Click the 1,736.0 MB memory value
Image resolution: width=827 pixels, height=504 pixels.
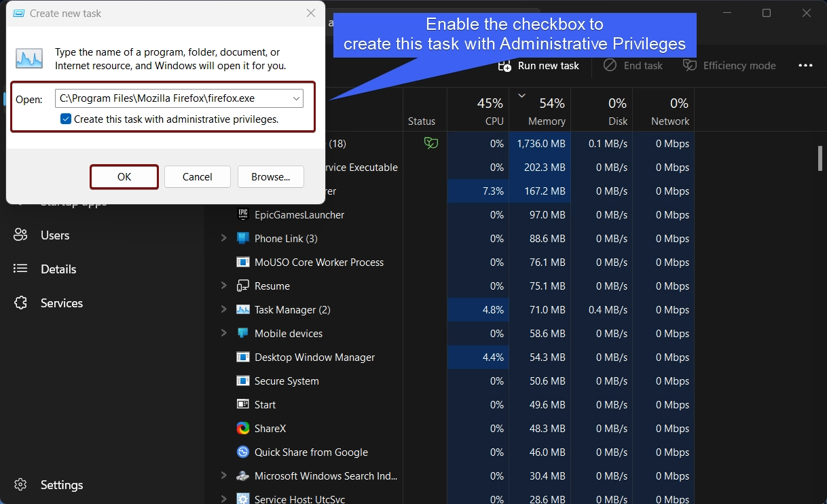pos(541,144)
